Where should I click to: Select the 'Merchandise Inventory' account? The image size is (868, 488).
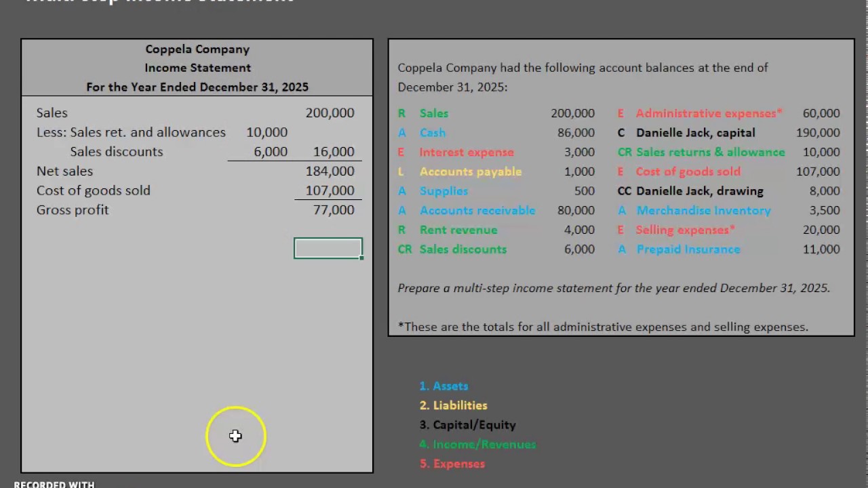pyautogui.click(x=703, y=210)
